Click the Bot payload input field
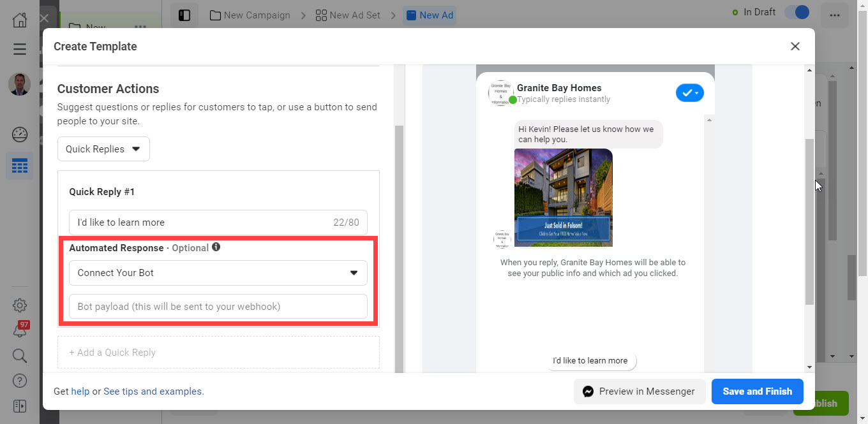 [x=218, y=307]
